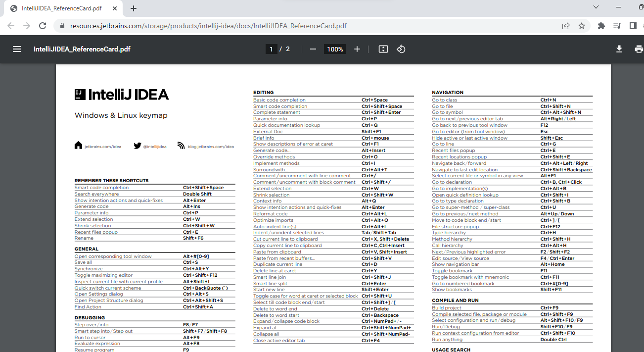Rotate the document counterclockwise
644x352 pixels.
click(401, 49)
